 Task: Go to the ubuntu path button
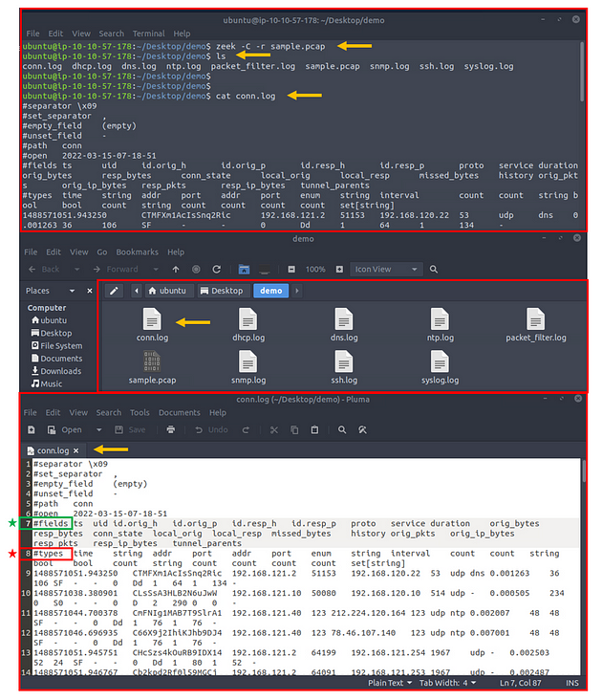coord(167,291)
